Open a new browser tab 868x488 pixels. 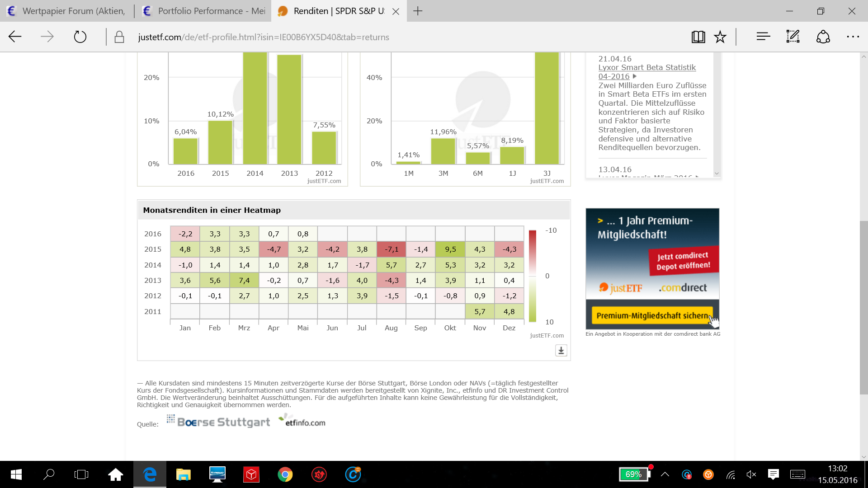coord(418,11)
